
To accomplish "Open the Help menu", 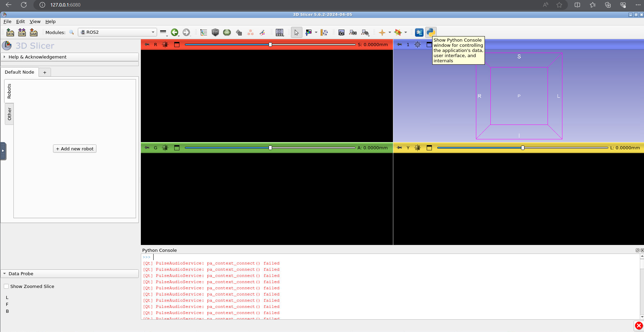I will (50, 21).
